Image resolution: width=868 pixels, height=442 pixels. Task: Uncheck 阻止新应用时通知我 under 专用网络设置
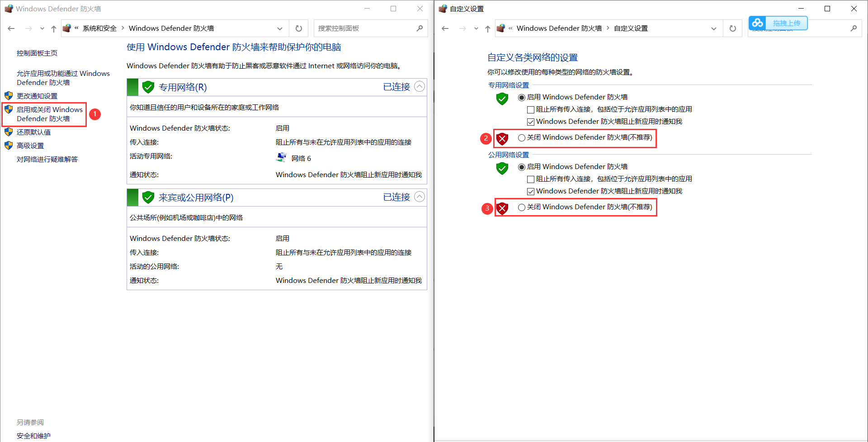tap(531, 122)
